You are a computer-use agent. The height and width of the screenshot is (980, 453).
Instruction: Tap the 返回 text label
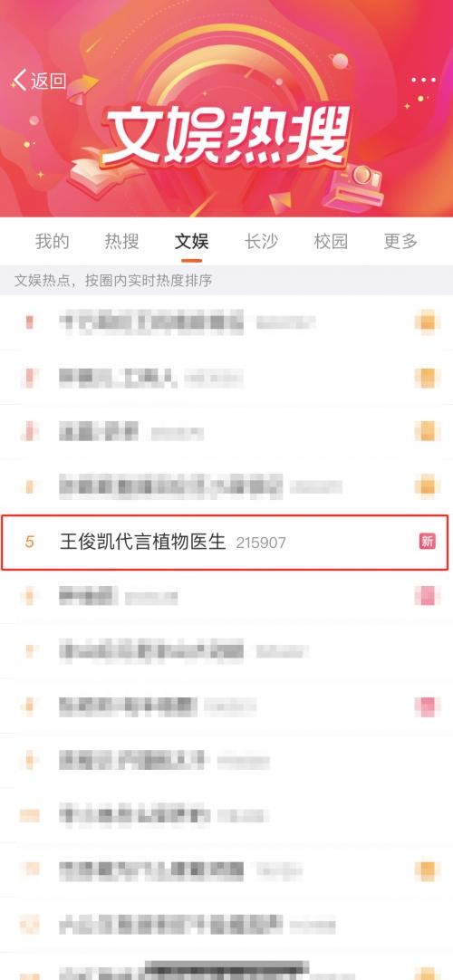[x=49, y=81]
